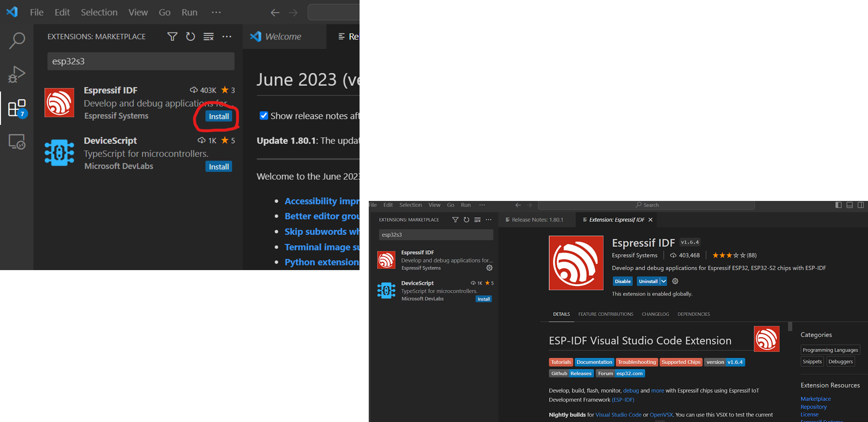Viewport: 868px width, 422px height.
Task: Install DeviceScript in left window
Action: (x=219, y=167)
